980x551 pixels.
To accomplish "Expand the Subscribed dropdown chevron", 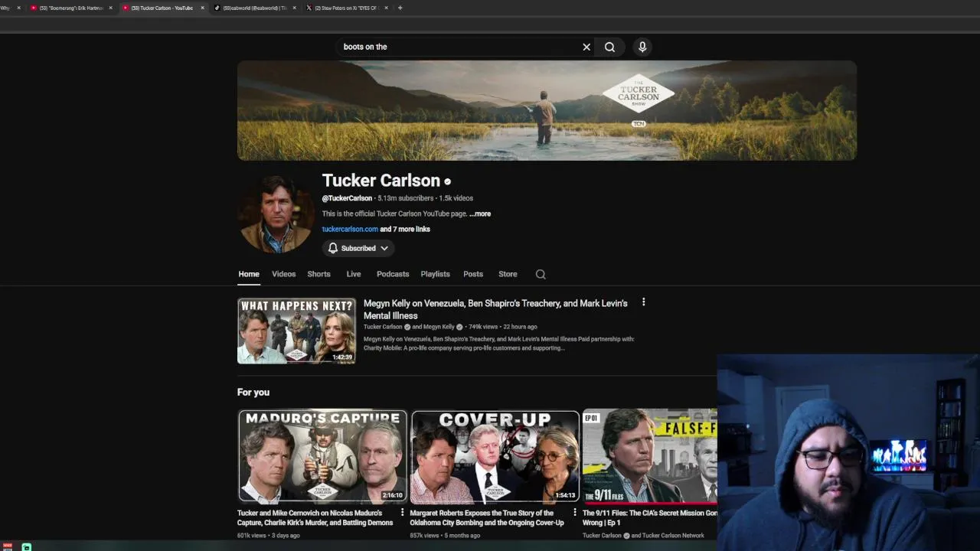I will pyautogui.click(x=384, y=248).
